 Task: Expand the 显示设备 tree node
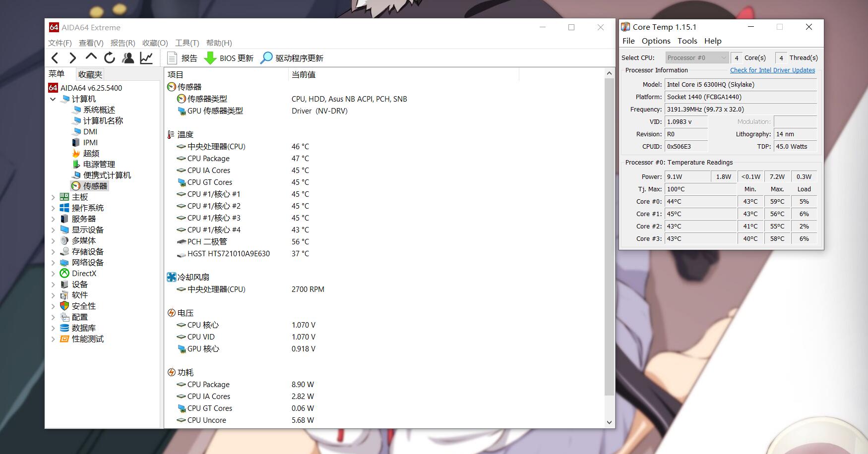coord(53,230)
